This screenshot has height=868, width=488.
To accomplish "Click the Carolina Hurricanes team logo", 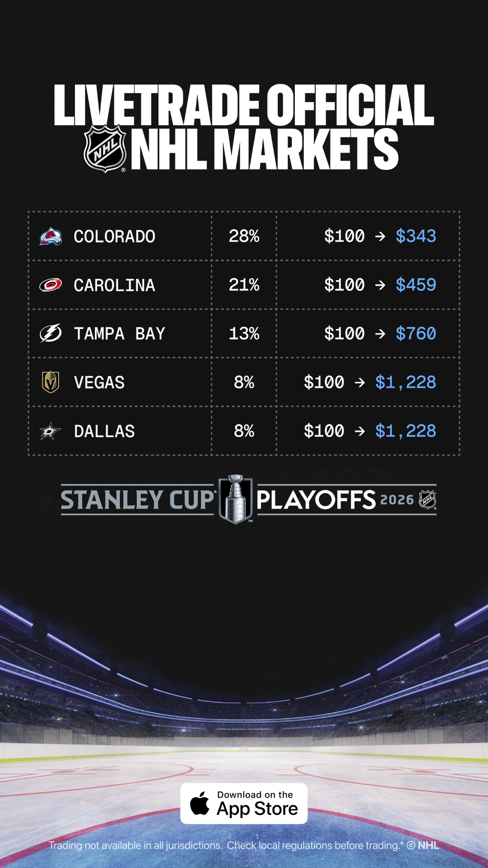I will click(51, 285).
